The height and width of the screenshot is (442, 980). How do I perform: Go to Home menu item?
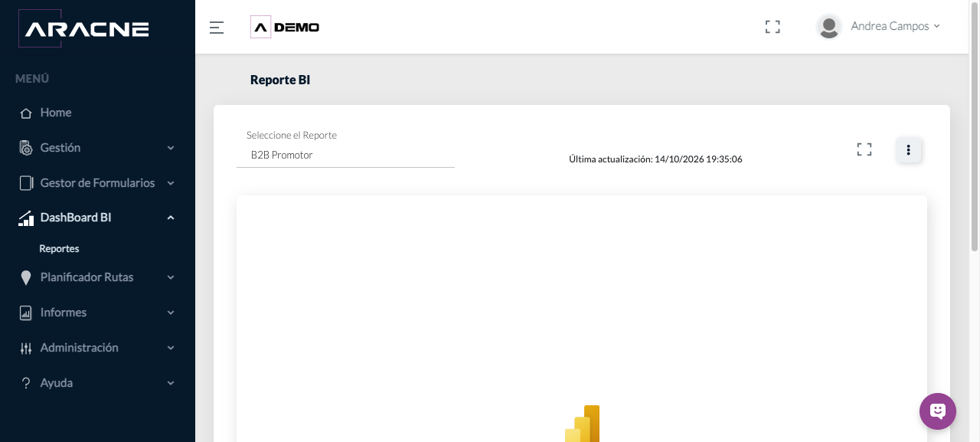click(x=56, y=113)
